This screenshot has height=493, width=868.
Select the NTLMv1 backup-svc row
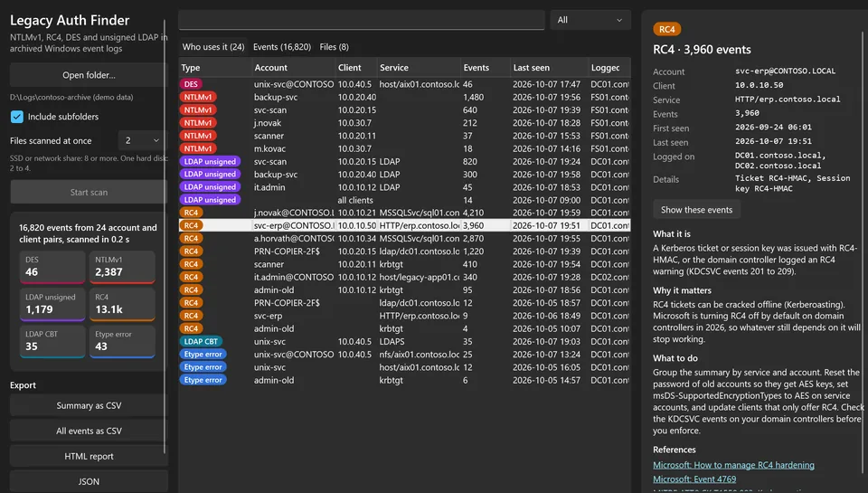pyautogui.click(x=405, y=97)
